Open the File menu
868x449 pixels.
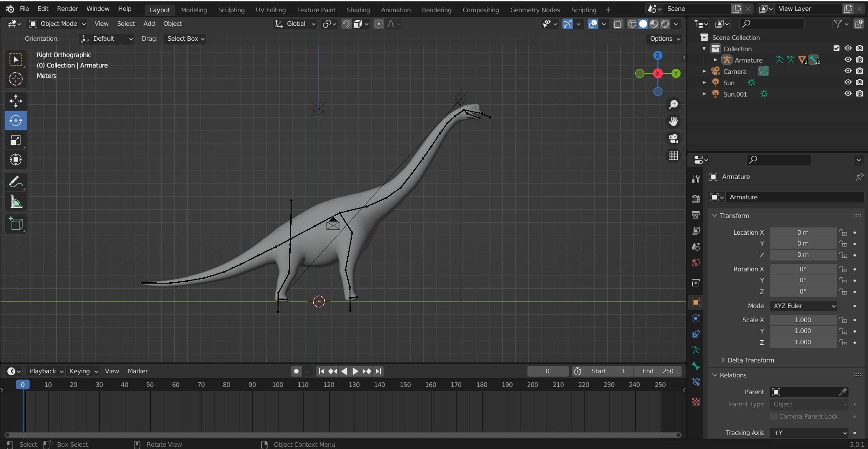(x=24, y=9)
